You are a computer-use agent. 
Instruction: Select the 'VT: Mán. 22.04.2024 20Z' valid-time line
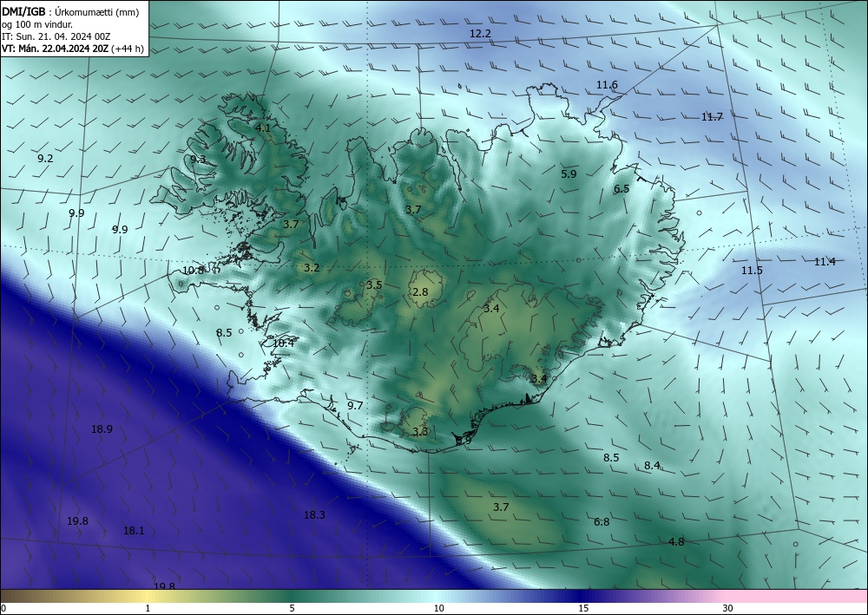click(56, 49)
